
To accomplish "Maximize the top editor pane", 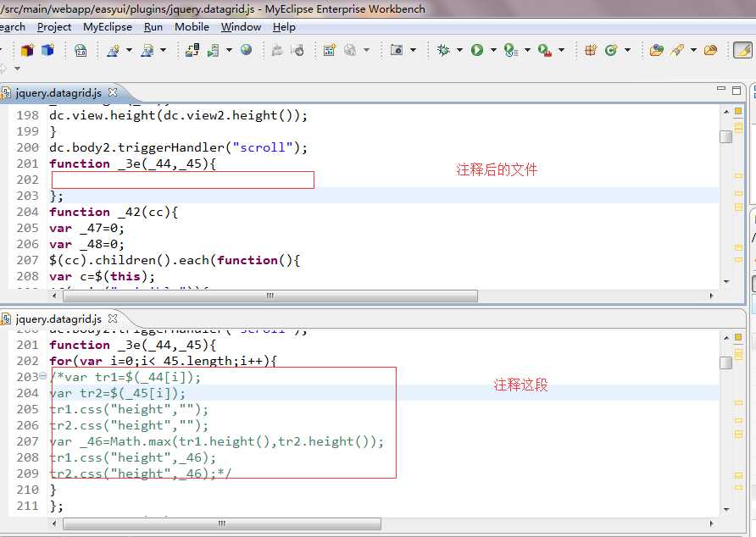I will (737, 90).
